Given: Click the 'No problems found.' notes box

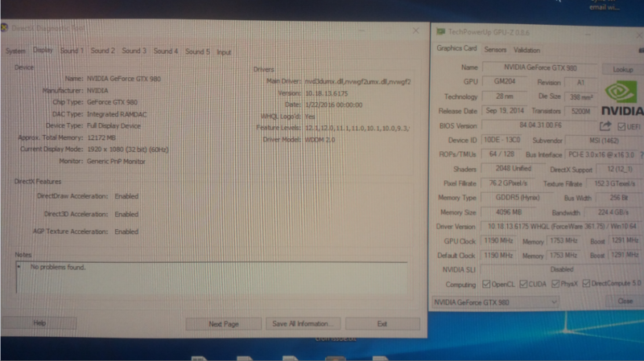Looking at the screenshot, I should pos(212,277).
